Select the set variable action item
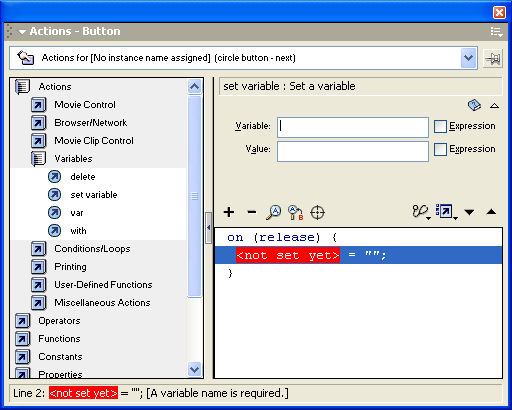 click(94, 195)
